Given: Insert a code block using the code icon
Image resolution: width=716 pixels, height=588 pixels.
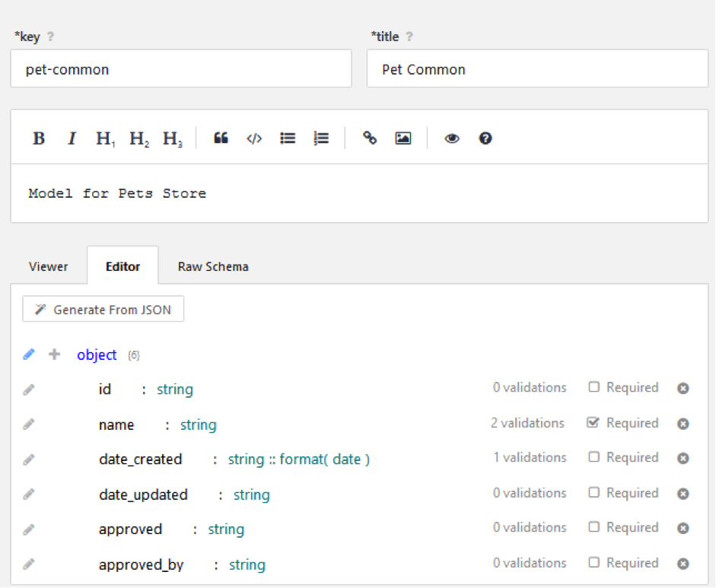Looking at the screenshot, I should click(x=254, y=138).
